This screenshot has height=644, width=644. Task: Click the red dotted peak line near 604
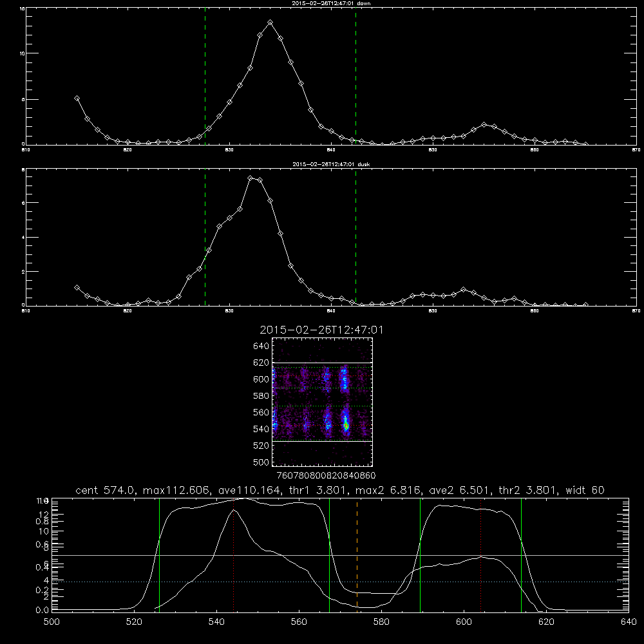coord(481,554)
